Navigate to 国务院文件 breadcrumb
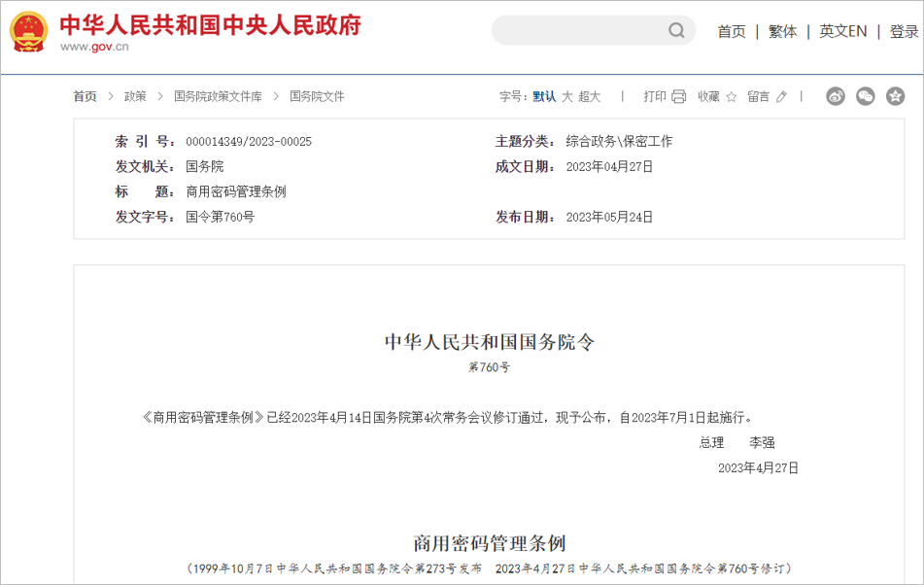This screenshot has height=585, width=924. click(317, 96)
